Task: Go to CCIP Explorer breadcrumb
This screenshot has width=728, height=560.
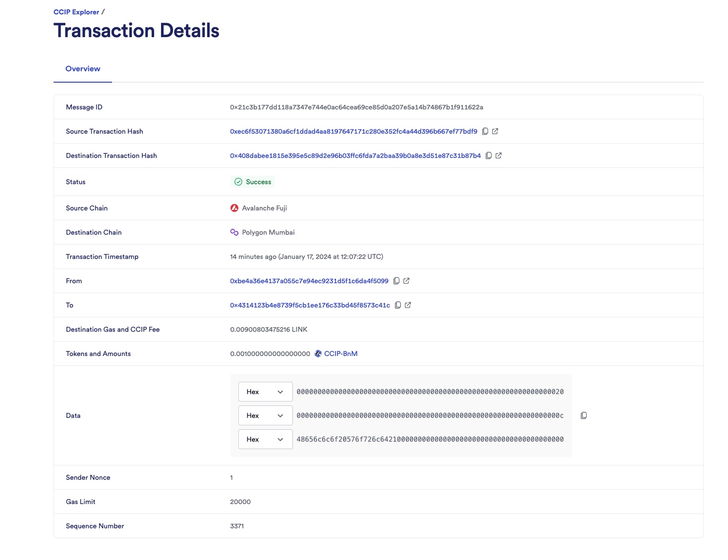Action: (x=76, y=12)
